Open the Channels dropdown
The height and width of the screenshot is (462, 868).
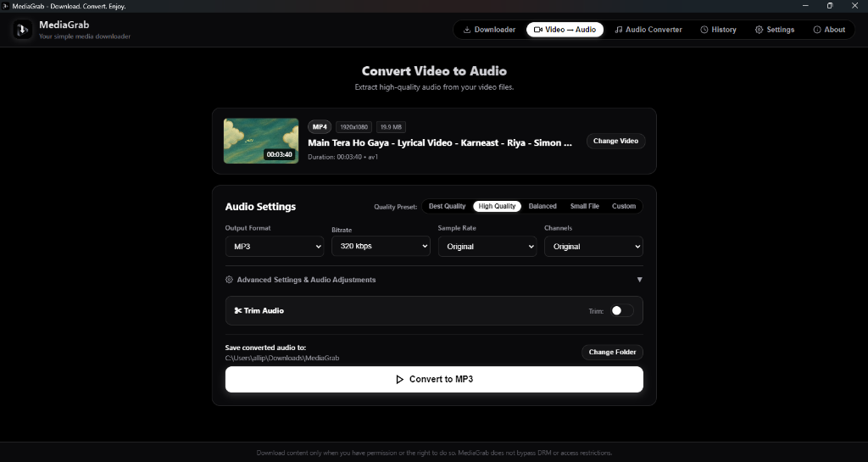point(593,247)
